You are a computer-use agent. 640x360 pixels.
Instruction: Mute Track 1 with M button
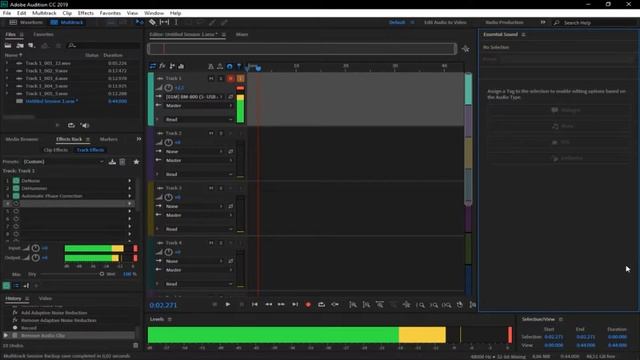[x=211, y=78]
